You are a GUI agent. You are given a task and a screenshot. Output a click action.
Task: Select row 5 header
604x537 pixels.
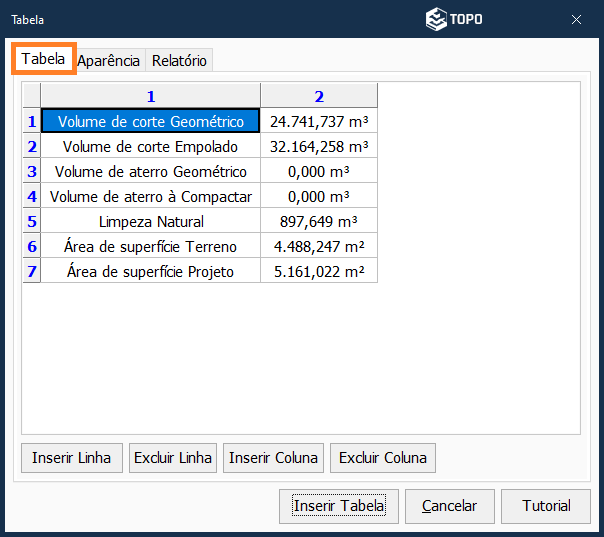click(32, 221)
